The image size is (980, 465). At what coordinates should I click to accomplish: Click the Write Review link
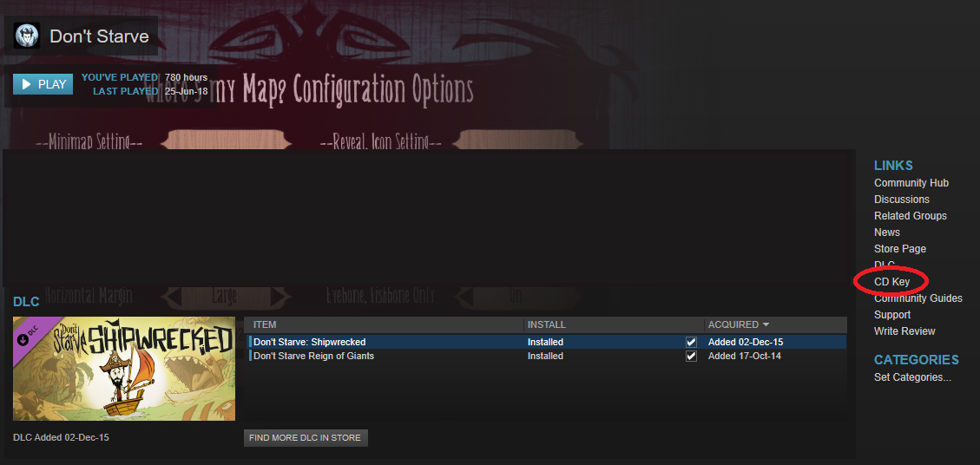point(904,331)
